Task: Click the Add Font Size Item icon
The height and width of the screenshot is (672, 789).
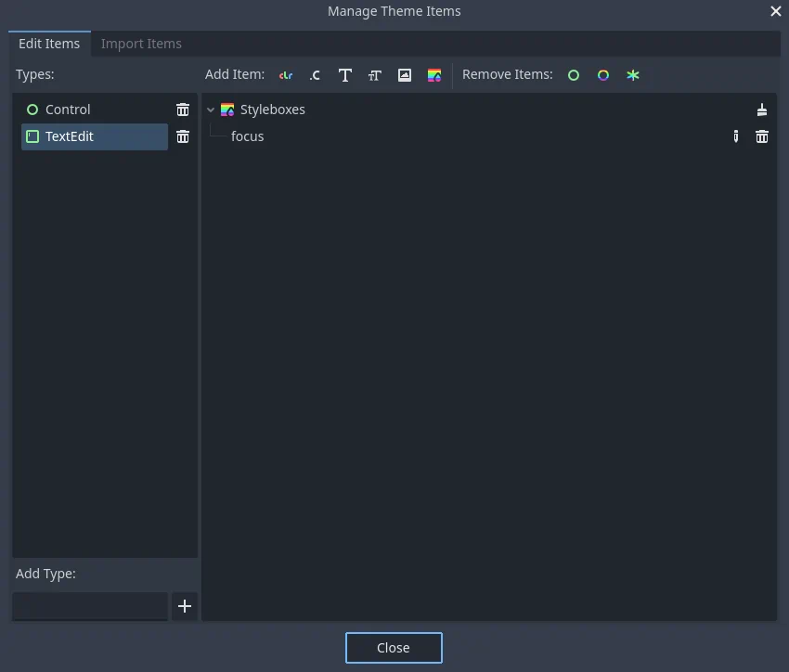Action: (375, 75)
